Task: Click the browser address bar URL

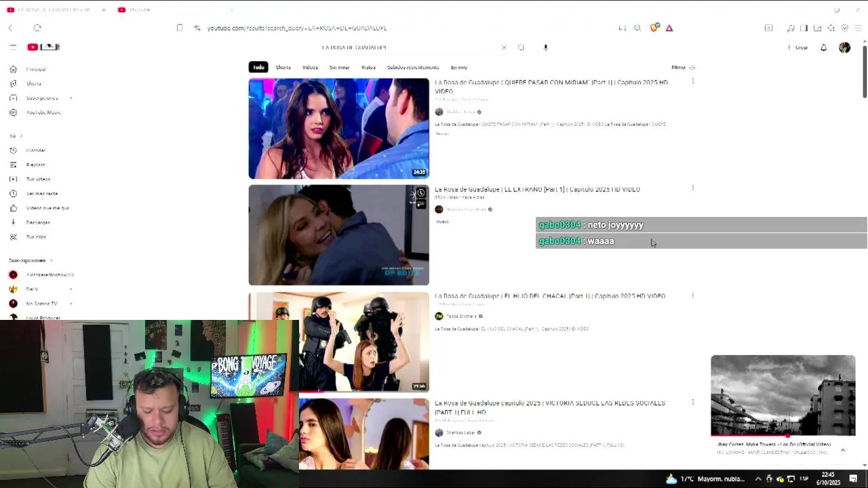Action: click(297, 28)
